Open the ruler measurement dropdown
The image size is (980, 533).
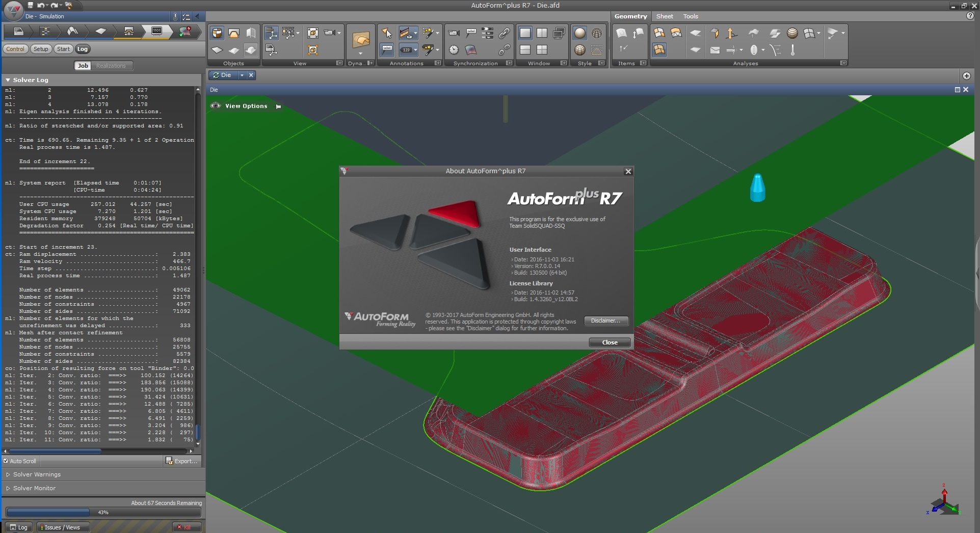pyautogui.click(x=416, y=33)
